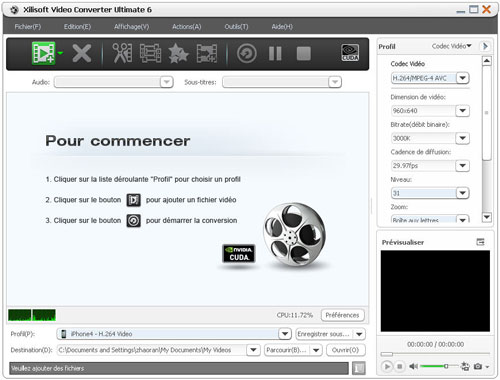Expand the Zoom dropdown
Image resolution: width=500 pixels, height=380 pixels.
(x=463, y=219)
